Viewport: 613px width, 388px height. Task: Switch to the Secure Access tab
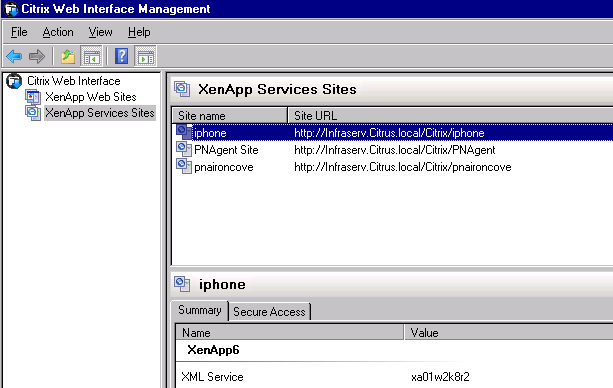click(269, 312)
